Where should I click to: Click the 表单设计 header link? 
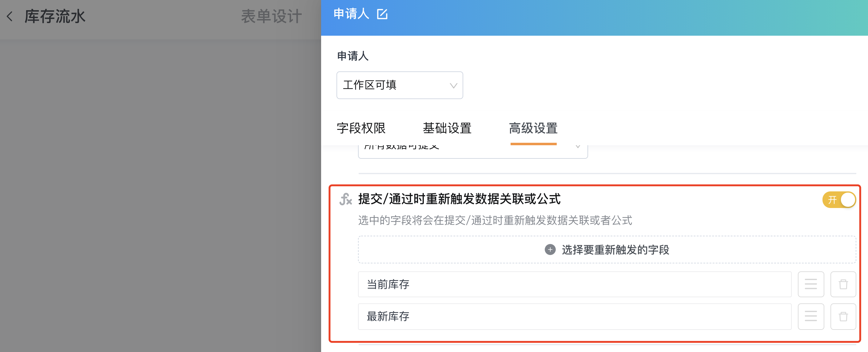click(x=271, y=16)
